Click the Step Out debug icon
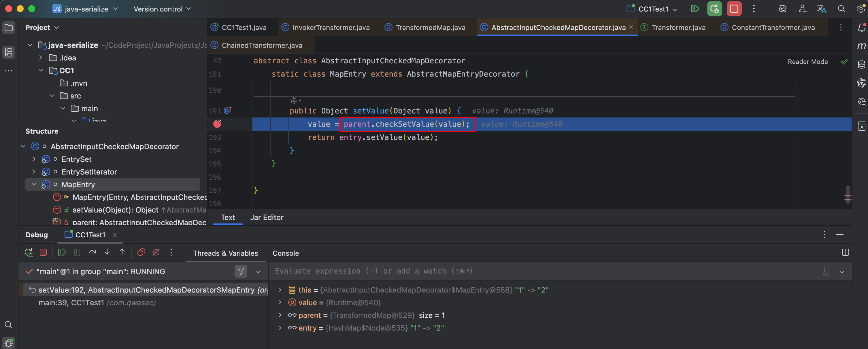Viewport: 868px width, 349px height. tap(122, 253)
